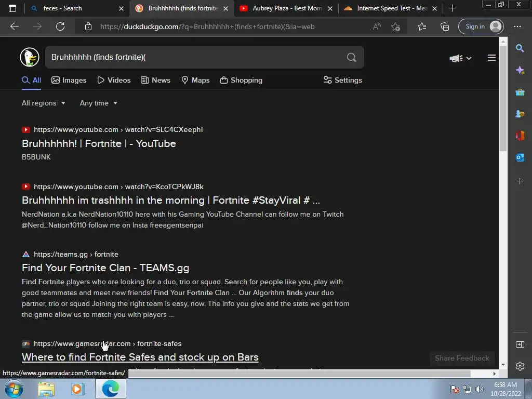Open the megaphone spread menu
The image size is (532, 399).
click(460, 58)
